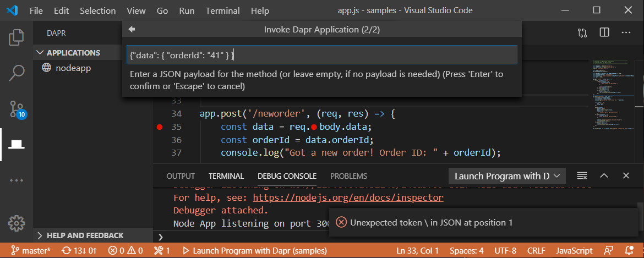
Task: Change file encoding UTF-8
Action: tap(506, 251)
